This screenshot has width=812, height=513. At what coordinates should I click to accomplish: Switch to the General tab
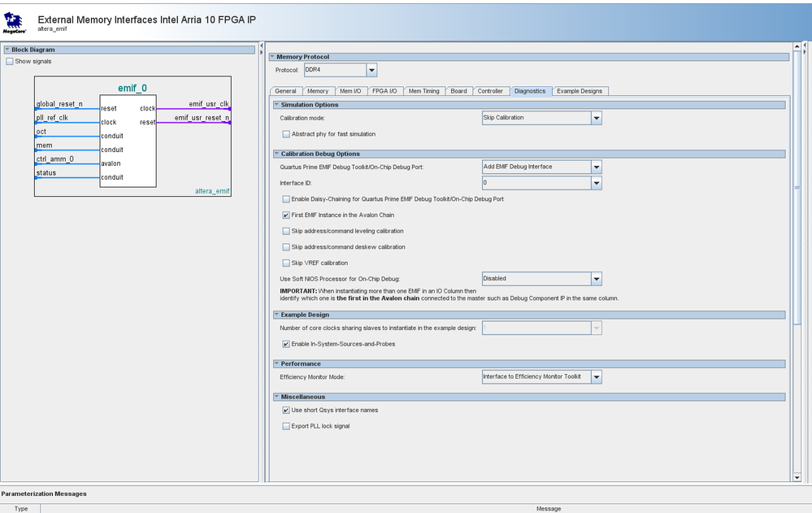(285, 91)
